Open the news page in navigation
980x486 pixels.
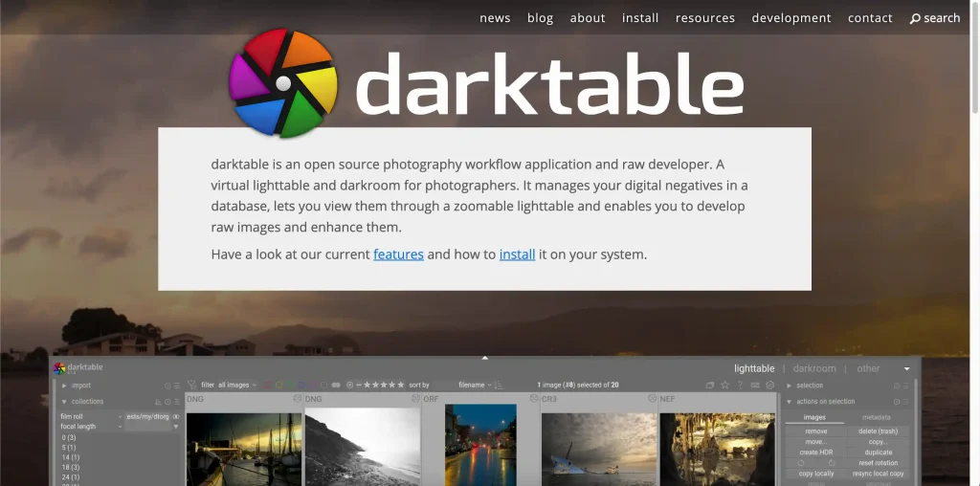pyautogui.click(x=495, y=18)
